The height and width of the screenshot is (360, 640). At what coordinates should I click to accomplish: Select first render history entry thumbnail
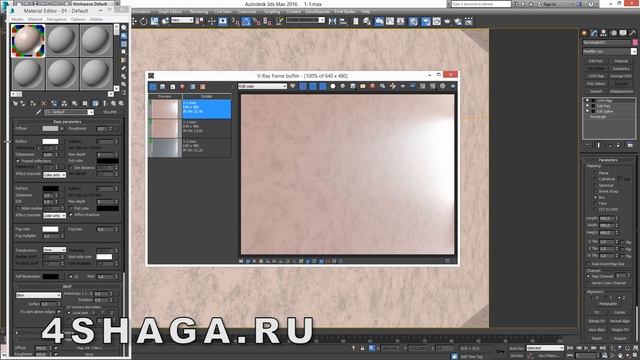165,109
